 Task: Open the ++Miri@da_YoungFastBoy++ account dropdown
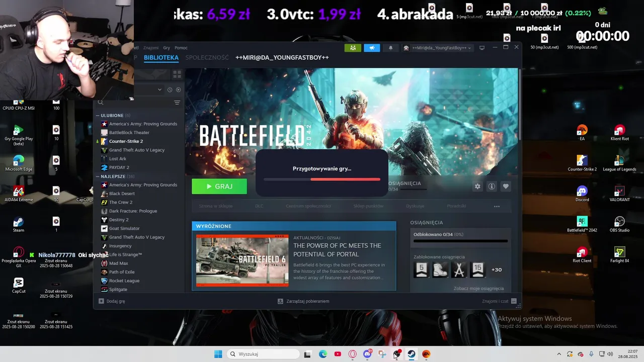tap(437, 48)
